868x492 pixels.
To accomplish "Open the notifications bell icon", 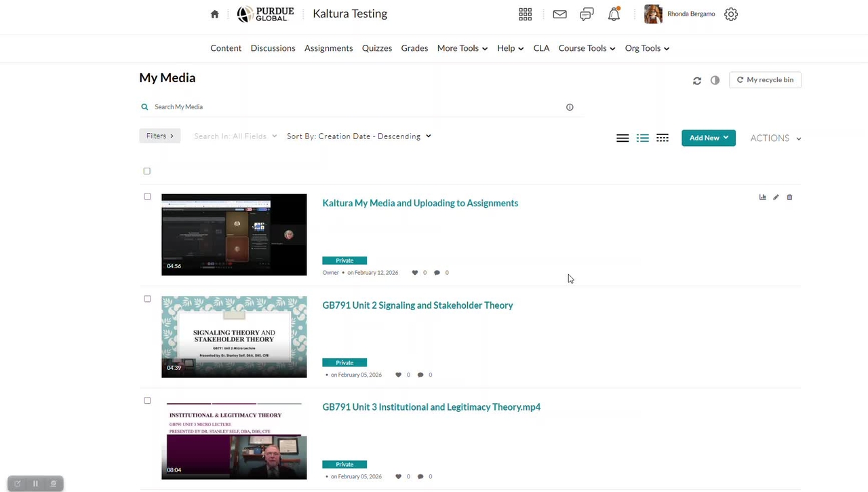I will tap(614, 14).
